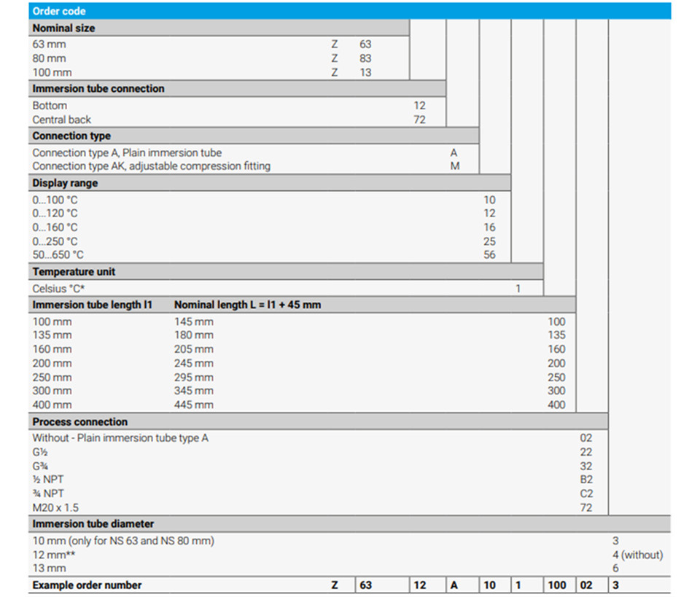Click 'Example order number' label
This screenshot has height=597, width=700.
(x=87, y=585)
